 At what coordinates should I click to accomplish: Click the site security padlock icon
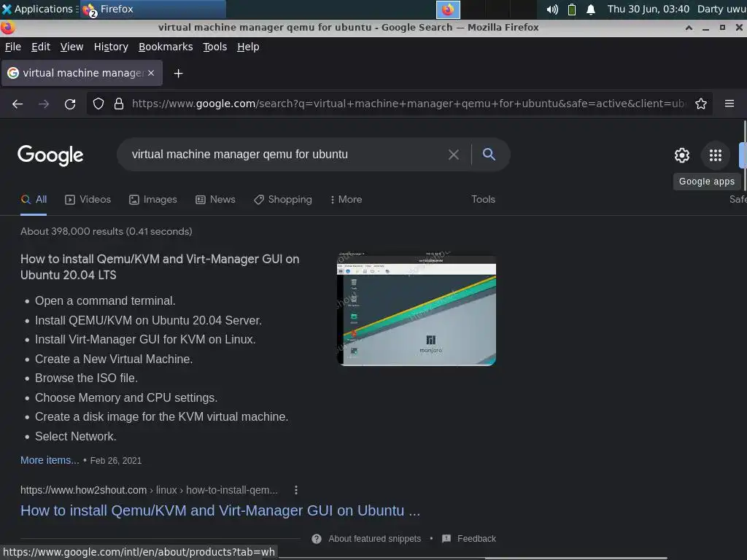119,104
